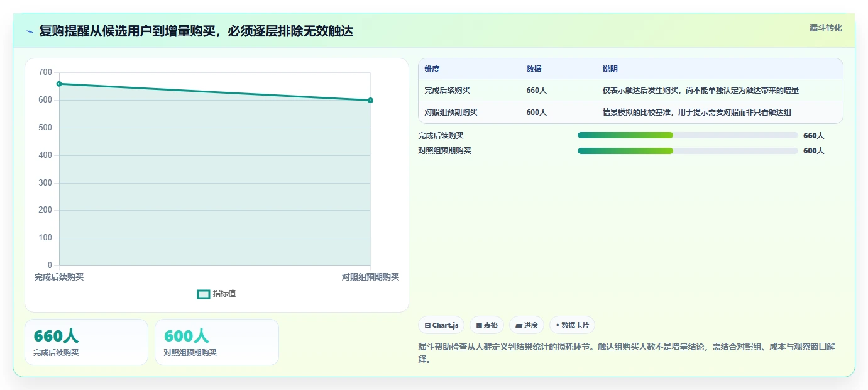The width and height of the screenshot is (868, 390).
Task: Select the 进度 tag chip
Action: [x=527, y=325]
